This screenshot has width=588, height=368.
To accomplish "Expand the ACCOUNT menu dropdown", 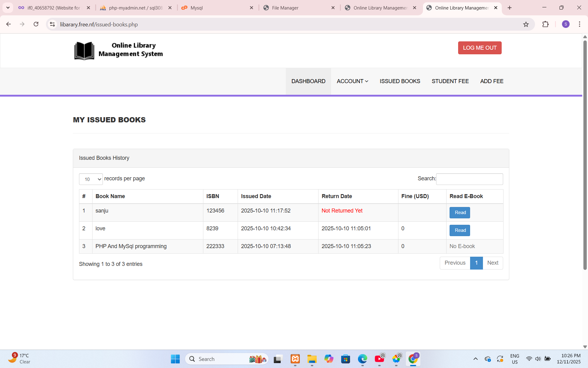I will coord(352,81).
